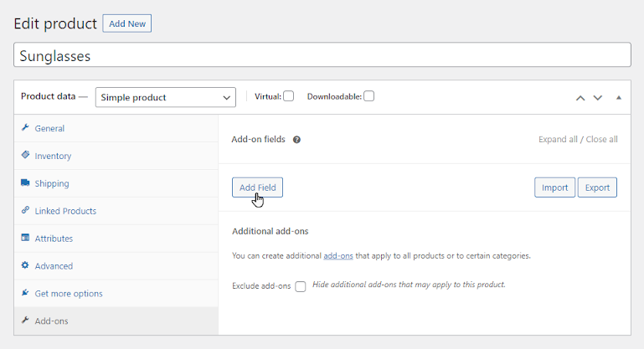Tick the Exclude add-ons checkbox
644x349 pixels.
pos(301,286)
